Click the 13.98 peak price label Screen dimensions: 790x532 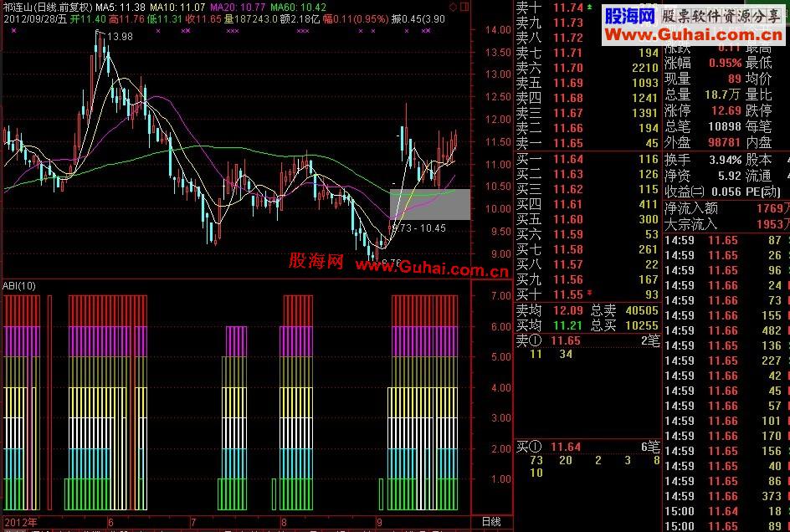[120, 36]
